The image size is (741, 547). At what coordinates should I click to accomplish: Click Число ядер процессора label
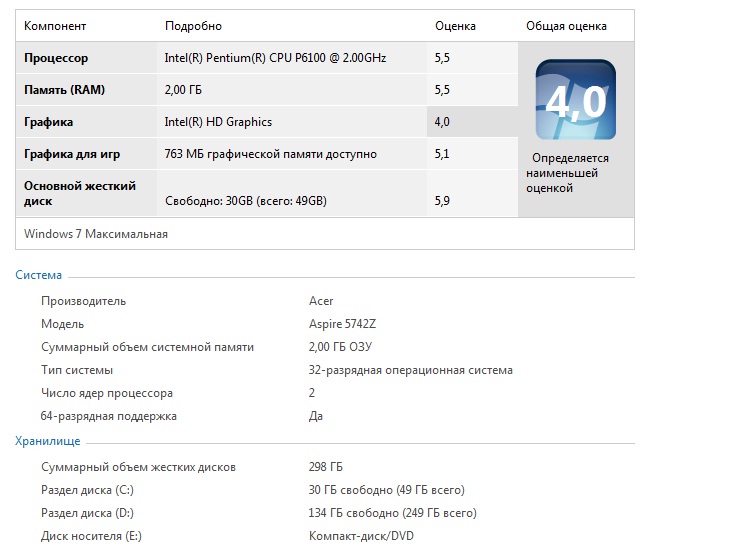[x=107, y=393]
